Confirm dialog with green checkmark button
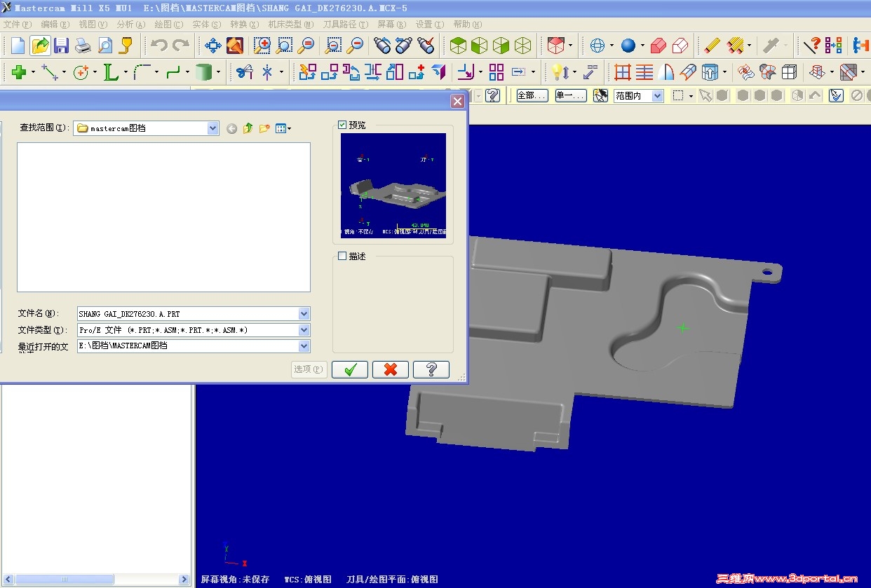Screen dimensions: 871x588 (350, 369)
